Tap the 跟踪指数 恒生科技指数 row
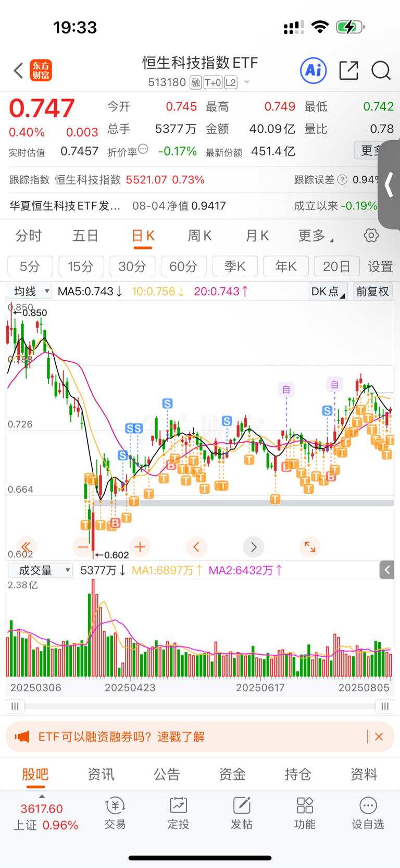The height and width of the screenshot is (868, 400). click(x=107, y=180)
